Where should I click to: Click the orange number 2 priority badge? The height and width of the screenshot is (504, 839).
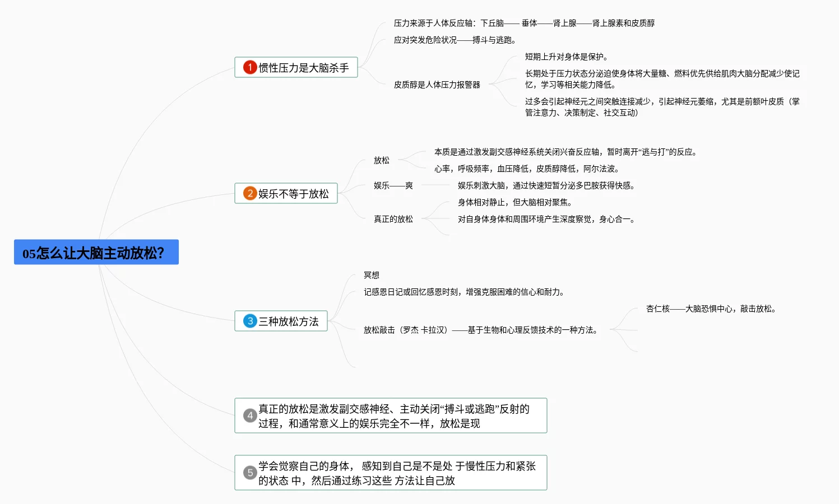[x=250, y=194]
